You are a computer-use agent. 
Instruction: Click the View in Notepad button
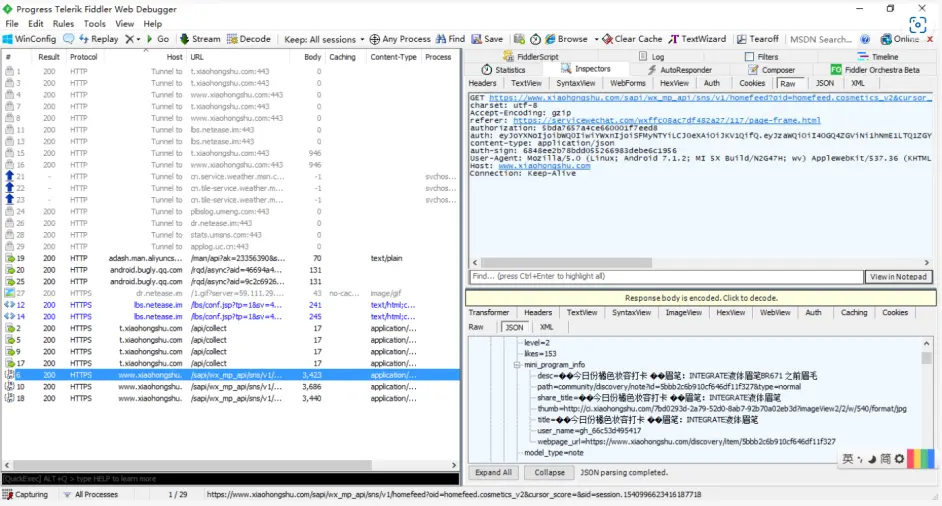[x=898, y=276]
